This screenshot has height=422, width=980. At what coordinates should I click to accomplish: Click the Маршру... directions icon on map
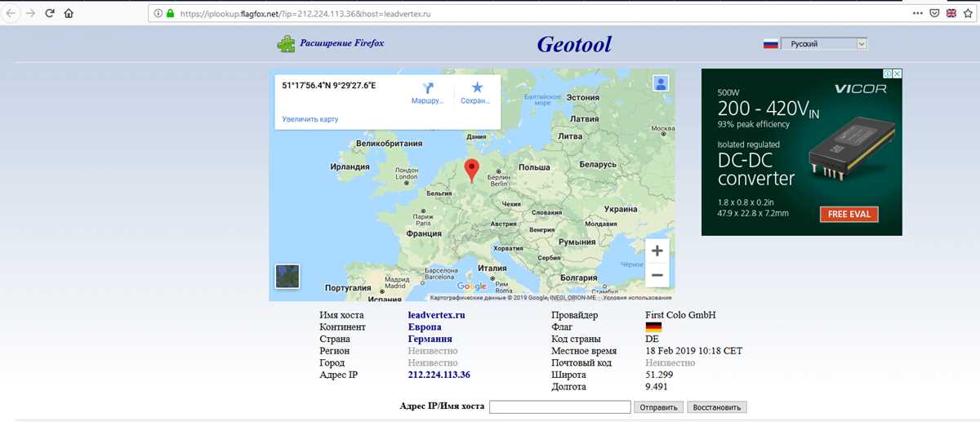427,87
